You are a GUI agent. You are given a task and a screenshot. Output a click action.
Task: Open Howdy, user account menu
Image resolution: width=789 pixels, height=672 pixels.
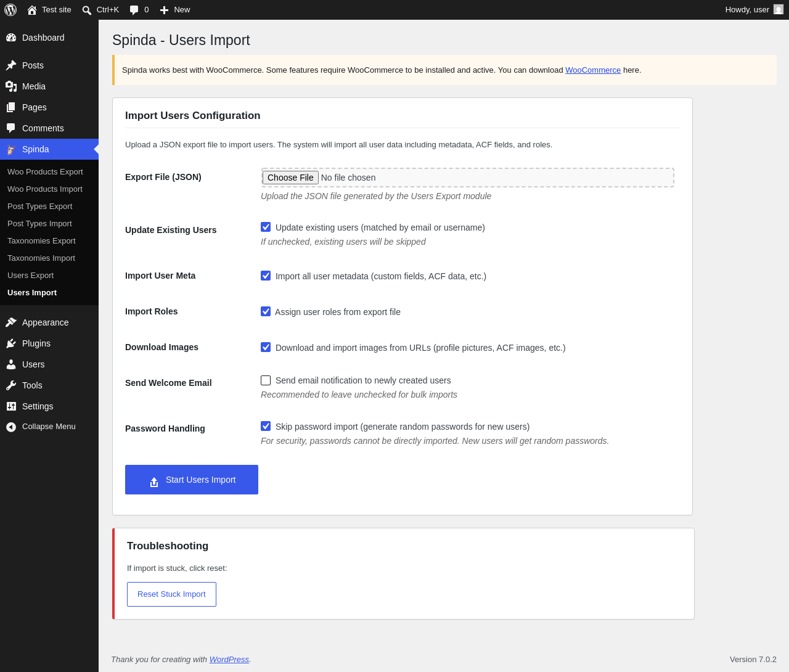click(x=754, y=10)
